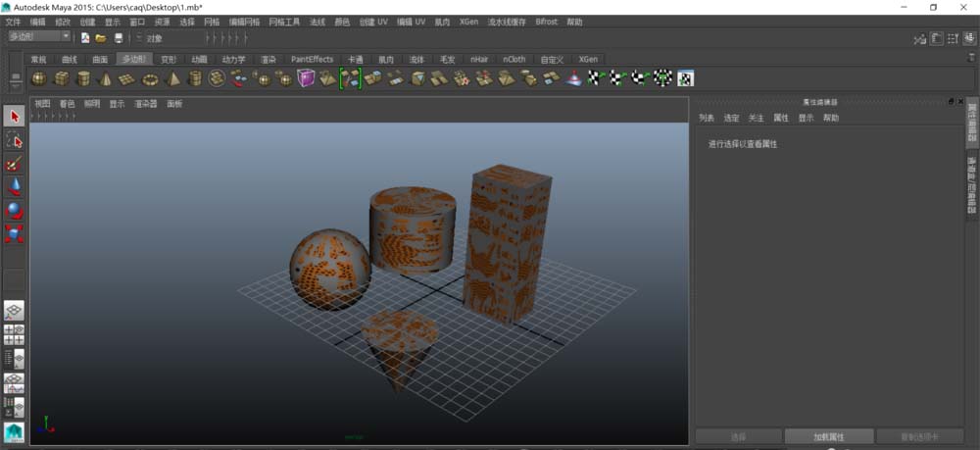Viewport: 980px width, 450px height.
Task: Create a polygon pipe from the shelf
Action: [x=195, y=78]
